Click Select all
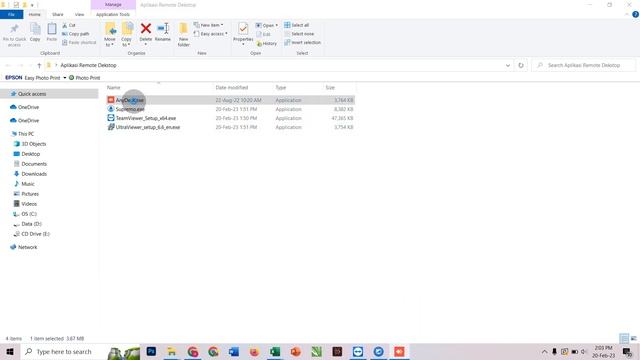This screenshot has height=360, width=640. [297, 25]
